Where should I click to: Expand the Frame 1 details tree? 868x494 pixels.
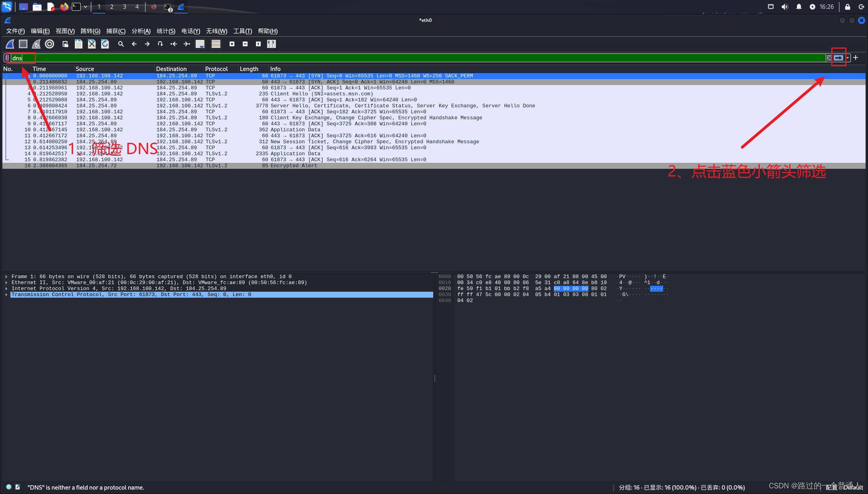click(x=6, y=277)
